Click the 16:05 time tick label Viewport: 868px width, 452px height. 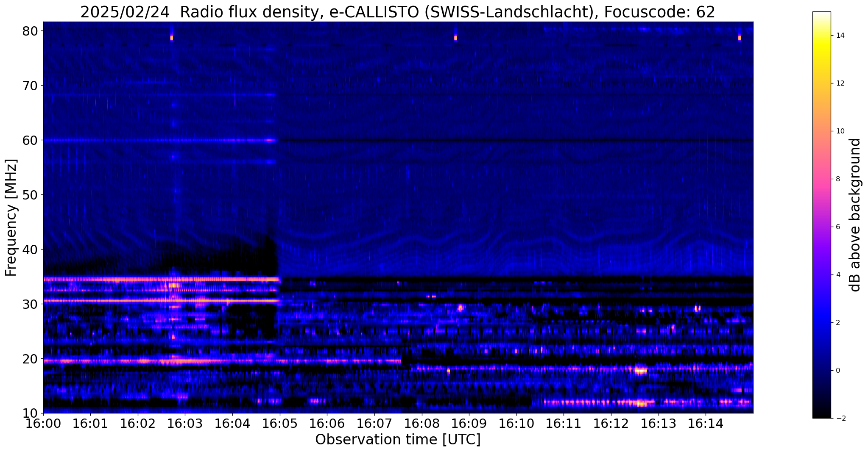[280, 423]
